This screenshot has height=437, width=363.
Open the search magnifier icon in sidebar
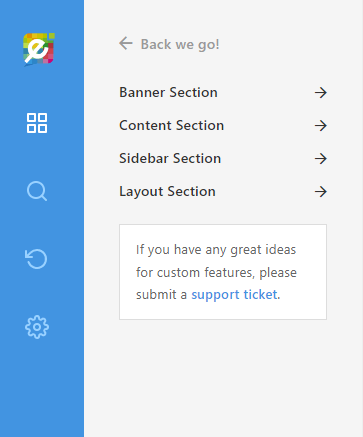point(37,191)
